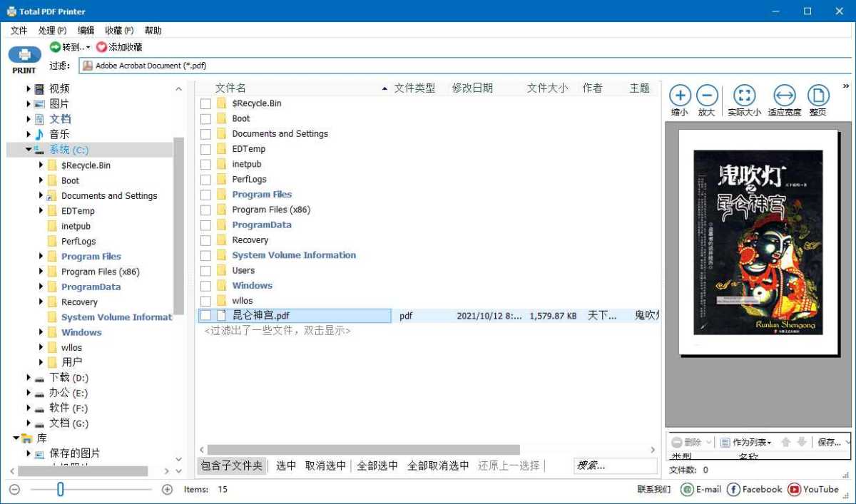Image resolution: width=856 pixels, height=504 pixels.
Task: Select the 图片 library icon in tree
Action: click(x=39, y=104)
